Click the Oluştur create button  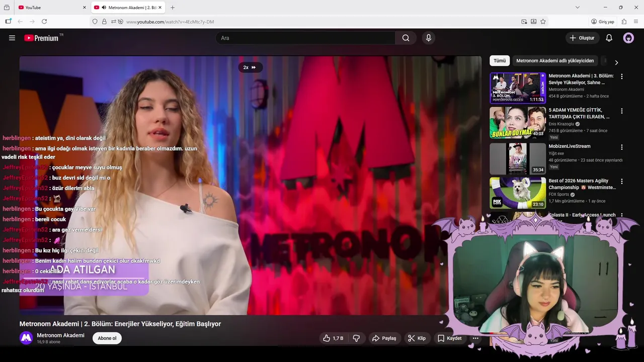[582, 38]
